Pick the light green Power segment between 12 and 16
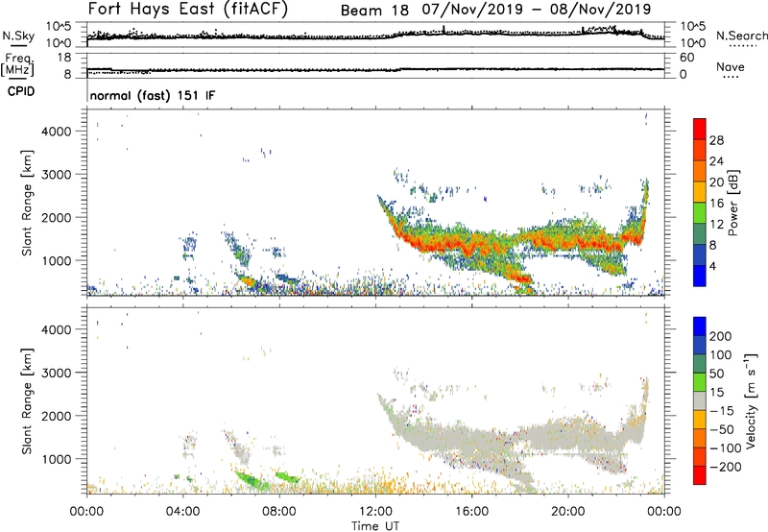The height and width of the screenshot is (532, 768). pos(700,213)
